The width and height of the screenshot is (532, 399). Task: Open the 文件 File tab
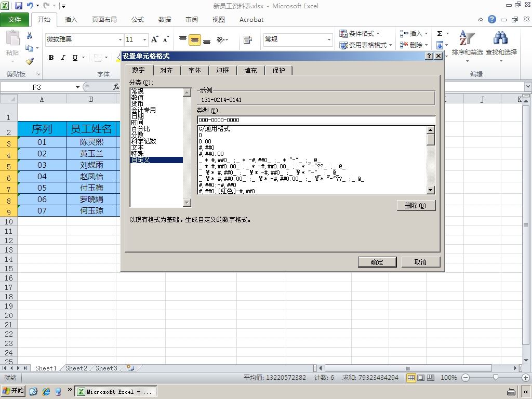coord(15,20)
